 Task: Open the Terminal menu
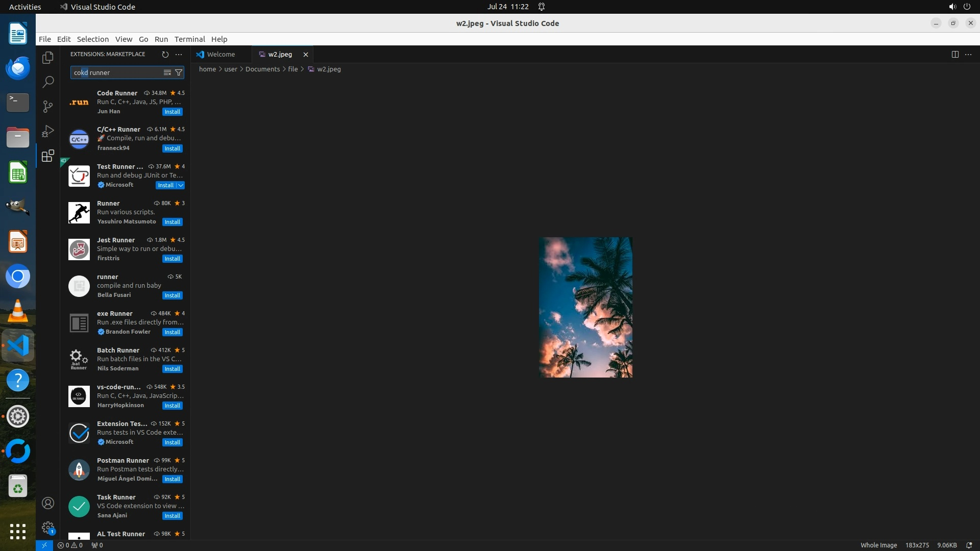click(189, 39)
